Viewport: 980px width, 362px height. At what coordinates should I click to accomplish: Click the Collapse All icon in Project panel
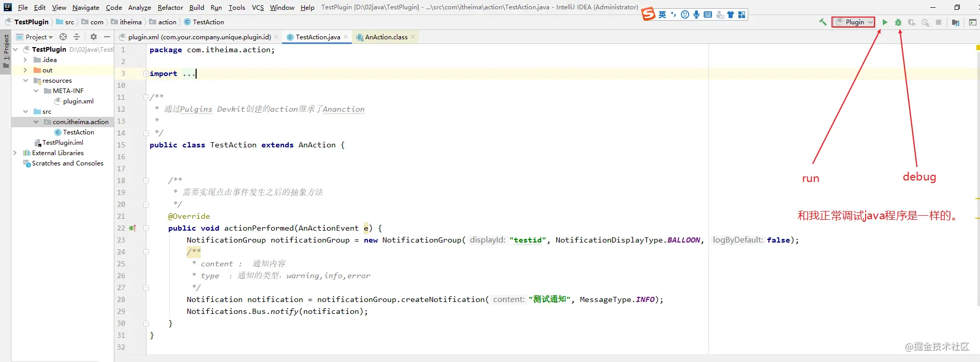click(77, 37)
